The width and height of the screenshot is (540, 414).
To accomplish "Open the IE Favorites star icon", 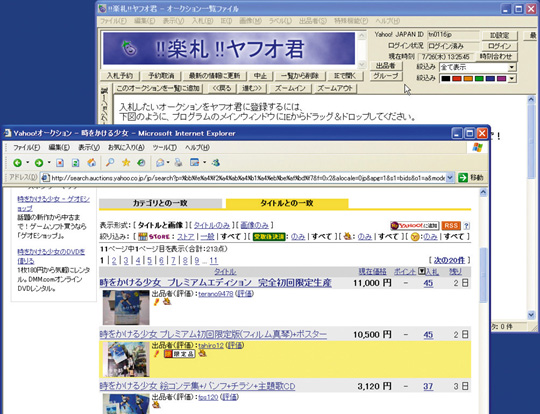I will click(126, 163).
